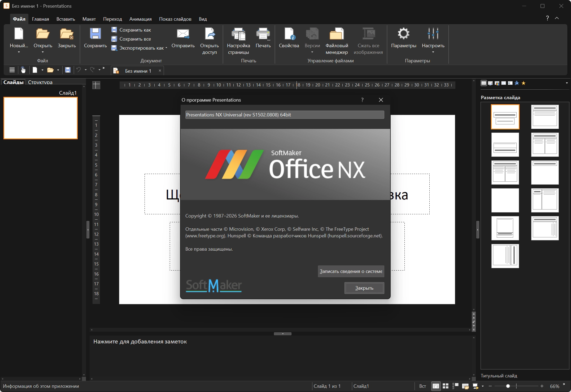Open help question mark in ribbon bar

point(547,18)
